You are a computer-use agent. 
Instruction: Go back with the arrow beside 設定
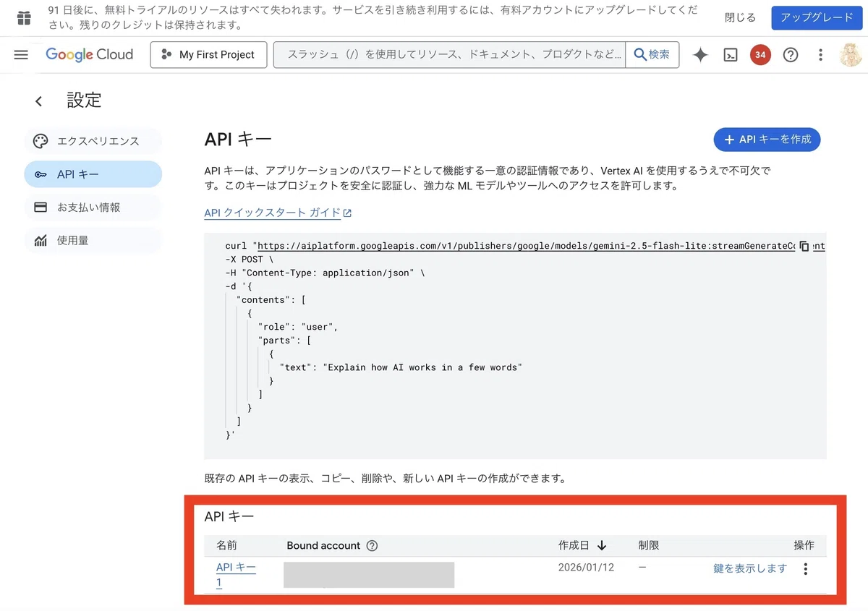click(x=39, y=101)
